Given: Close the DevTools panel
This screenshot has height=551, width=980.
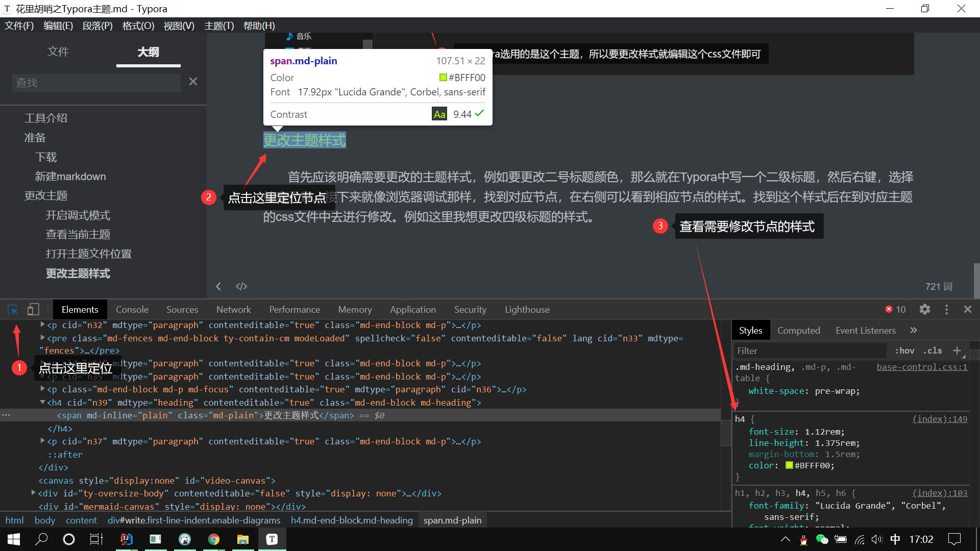Looking at the screenshot, I should pyautogui.click(x=967, y=309).
